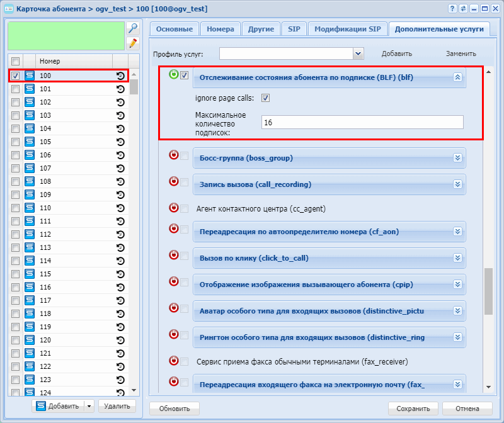The width and height of the screenshot is (504, 423).
Task: Click the magnifier search icon
Action: coord(132,28)
